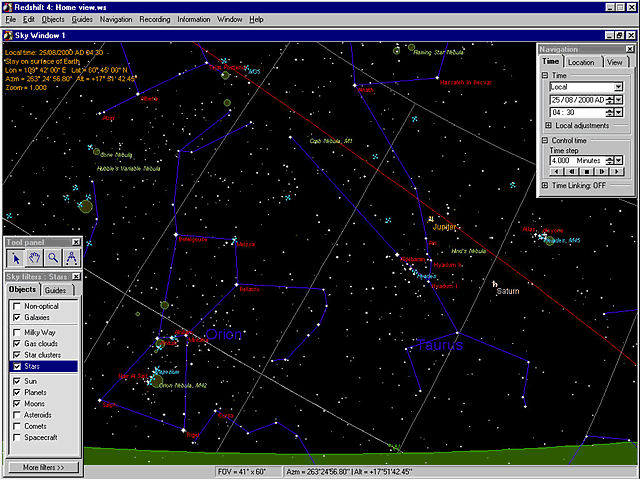
Task: Select the Flaming Star Nebula marker
Action: click(411, 48)
